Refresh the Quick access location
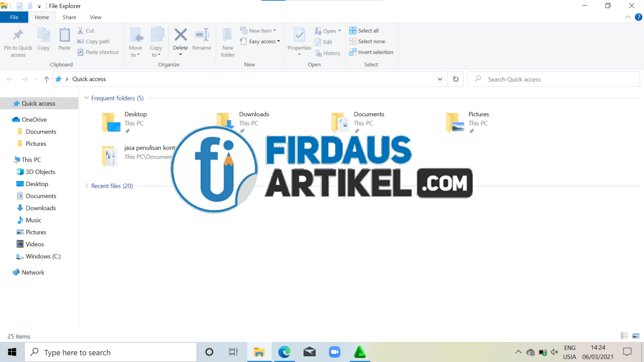 pyautogui.click(x=455, y=79)
